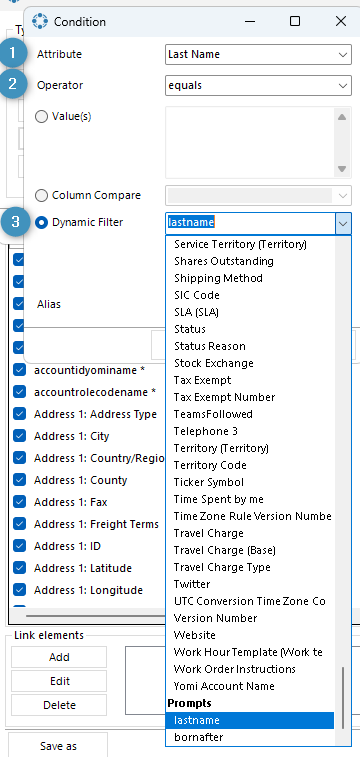Select Territory Code in the list
This screenshot has height=757, width=360.
pyautogui.click(x=210, y=465)
